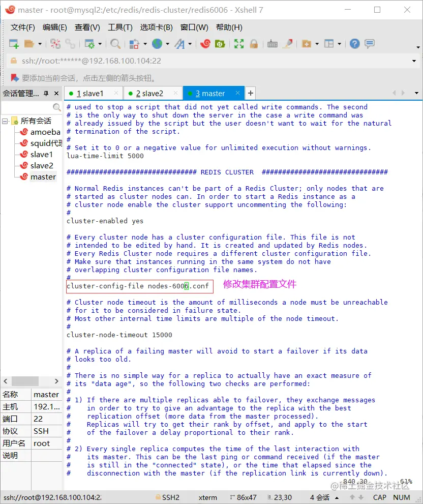Expand the layout icon dropdown arrow

[x=339, y=44]
